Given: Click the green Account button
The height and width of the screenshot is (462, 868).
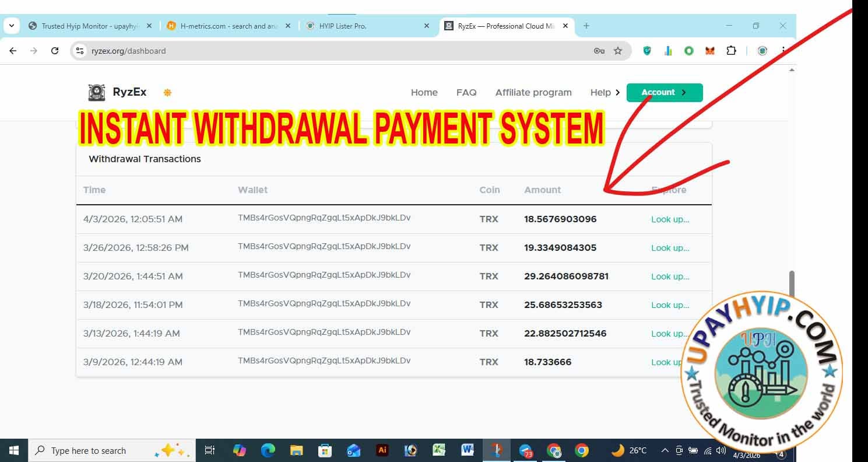Looking at the screenshot, I should tap(665, 92).
